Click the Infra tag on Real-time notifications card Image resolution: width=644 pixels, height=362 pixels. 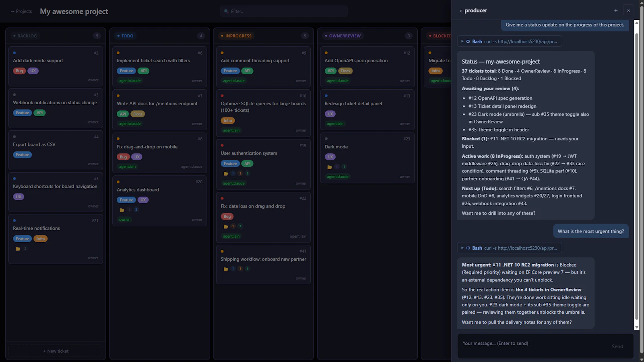41,239
